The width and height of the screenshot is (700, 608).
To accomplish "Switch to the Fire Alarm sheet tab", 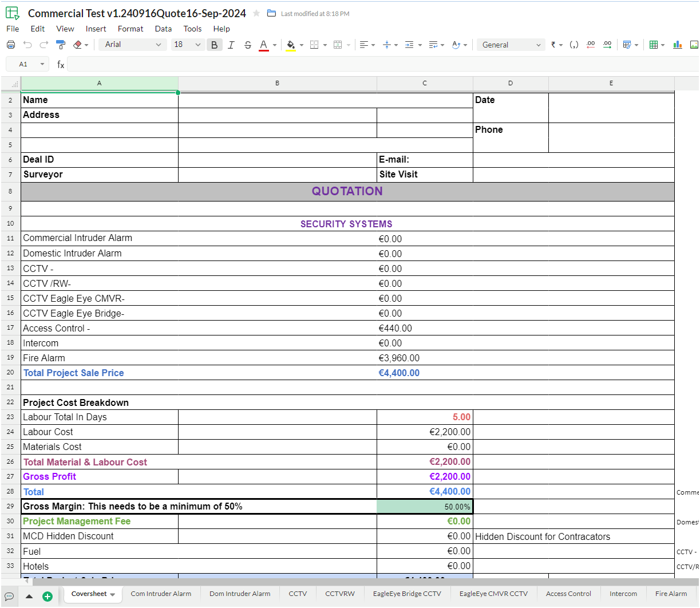I will click(x=671, y=594).
